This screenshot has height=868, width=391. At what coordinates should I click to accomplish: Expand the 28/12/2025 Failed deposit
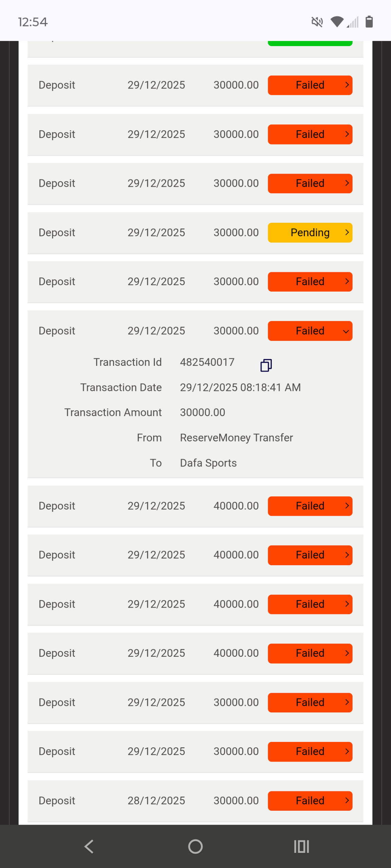310,801
